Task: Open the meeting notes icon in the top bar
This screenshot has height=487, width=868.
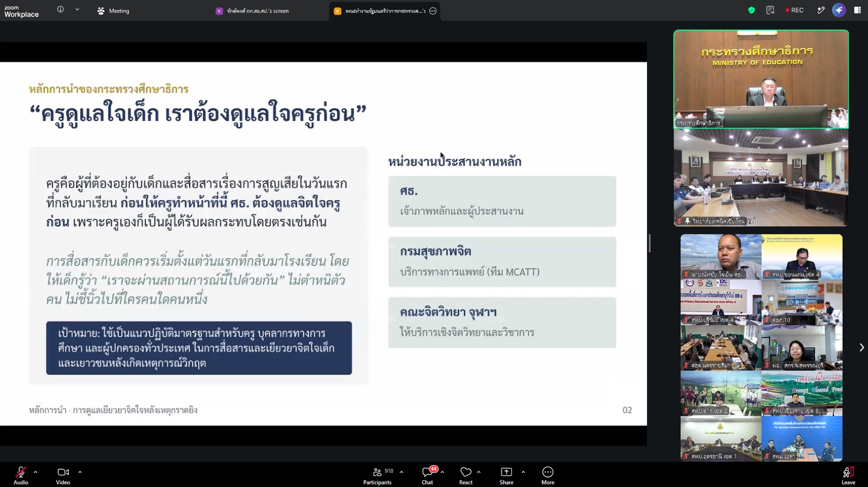Action: 770,10
